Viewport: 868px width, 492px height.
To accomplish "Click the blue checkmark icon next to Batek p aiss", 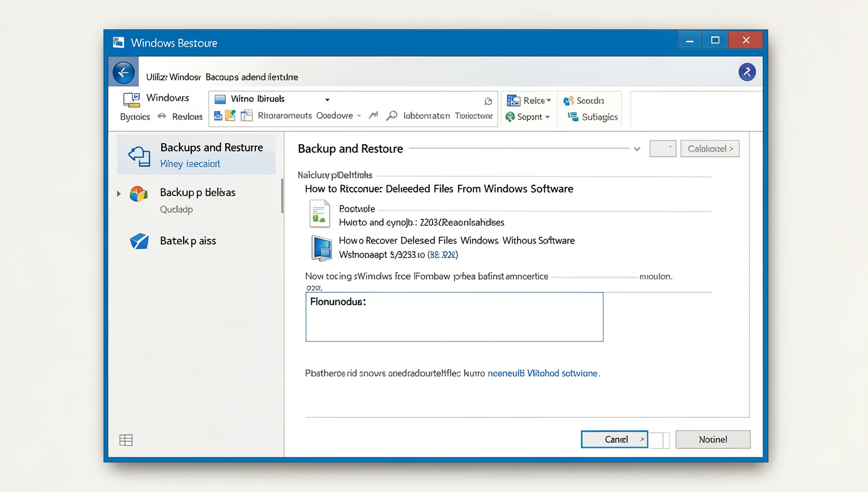I will coord(139,241).
